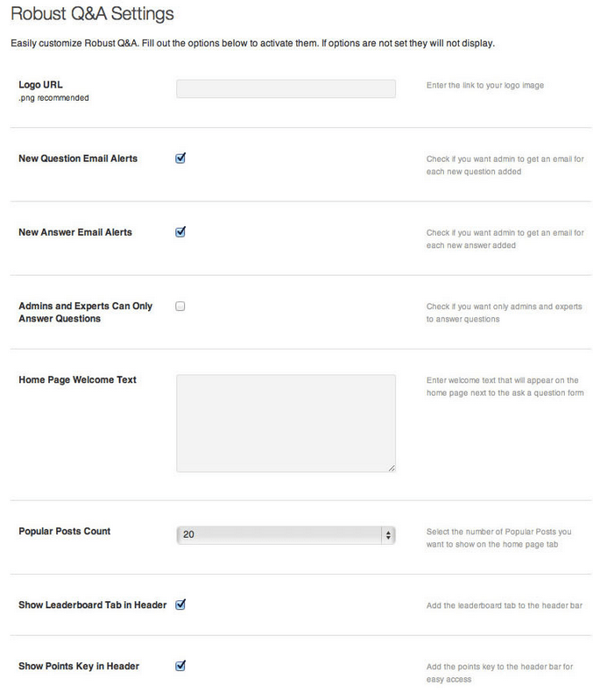593x700 pixels.
Task: Click the Home Page Welcome Text textarea
Action: tap(286, 423)
